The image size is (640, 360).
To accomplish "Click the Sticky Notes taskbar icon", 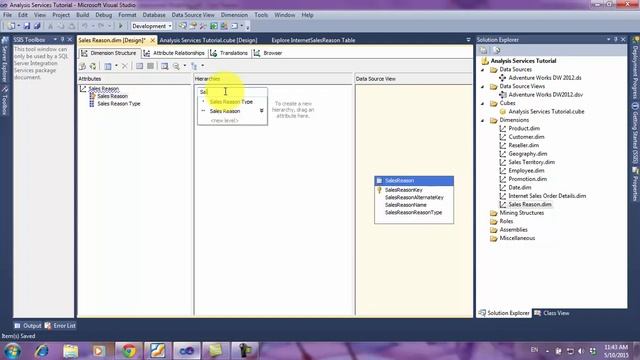I will pos(216,351).
